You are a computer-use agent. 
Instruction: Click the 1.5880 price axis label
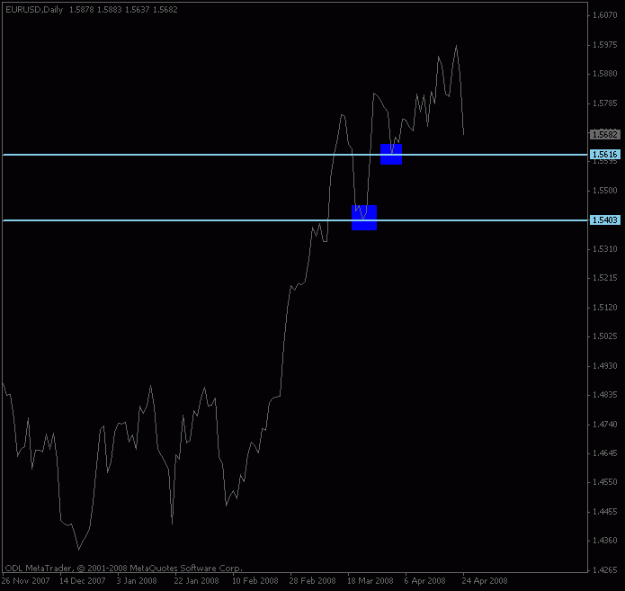click(x=605, y=74)
